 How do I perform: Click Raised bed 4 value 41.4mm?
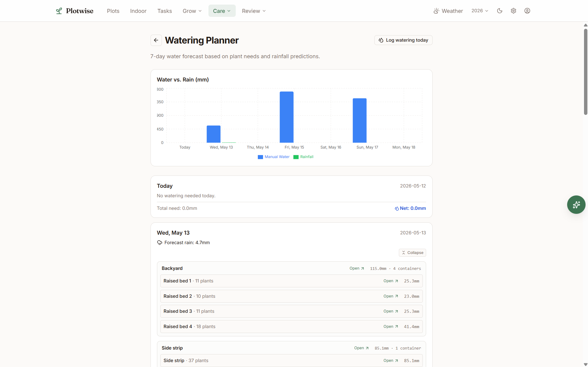[x=411, y=327]
